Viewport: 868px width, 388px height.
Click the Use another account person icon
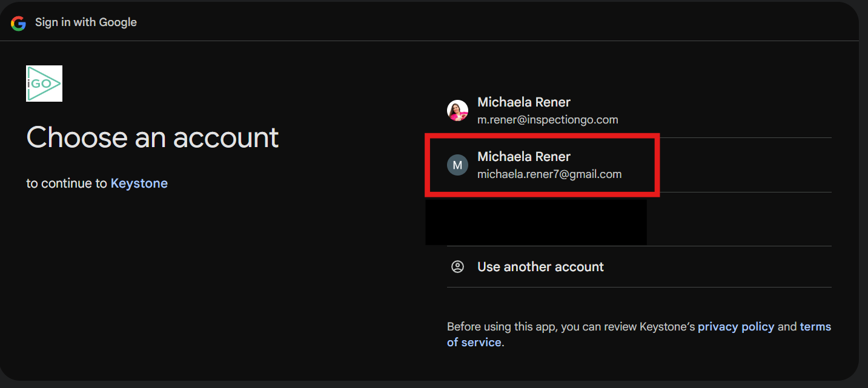pyautogui.click(x=457, y=267)
